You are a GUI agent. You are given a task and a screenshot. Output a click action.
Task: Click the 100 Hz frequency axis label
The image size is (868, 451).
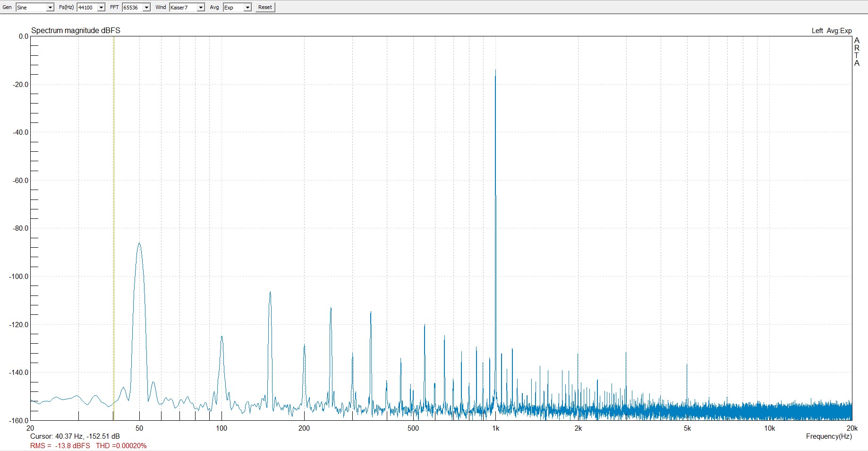[x=221, y=428]
